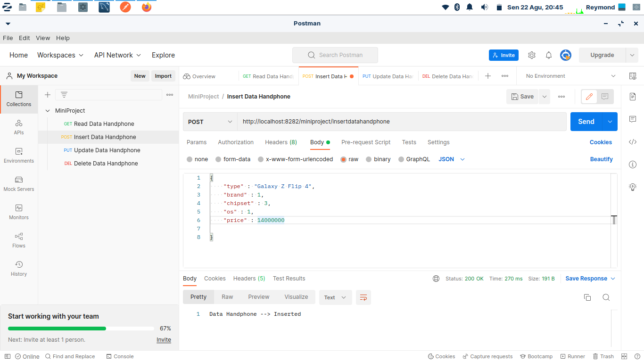Open the JSON body format dropdown

click(452, 159)
